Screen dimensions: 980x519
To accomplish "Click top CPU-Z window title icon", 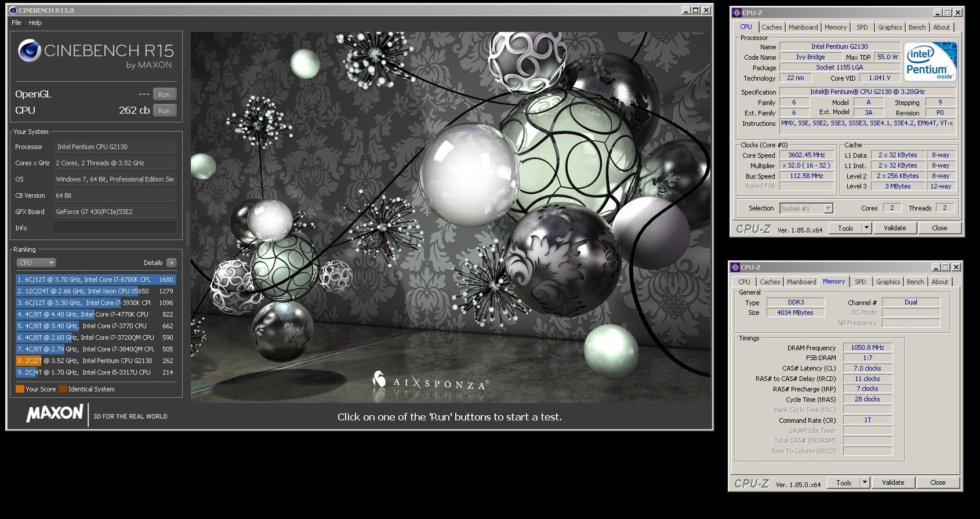I will (x=737, y=12).
